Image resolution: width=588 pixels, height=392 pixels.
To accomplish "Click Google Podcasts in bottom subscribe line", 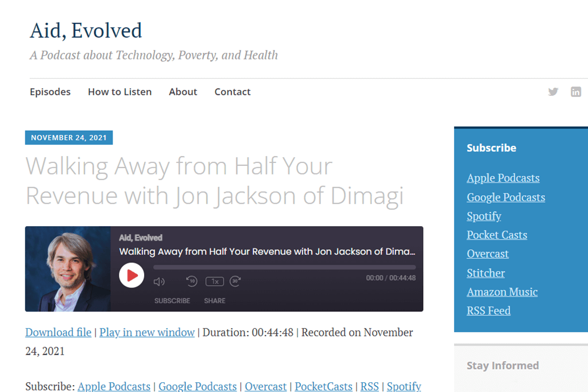I will click(198, 386).
